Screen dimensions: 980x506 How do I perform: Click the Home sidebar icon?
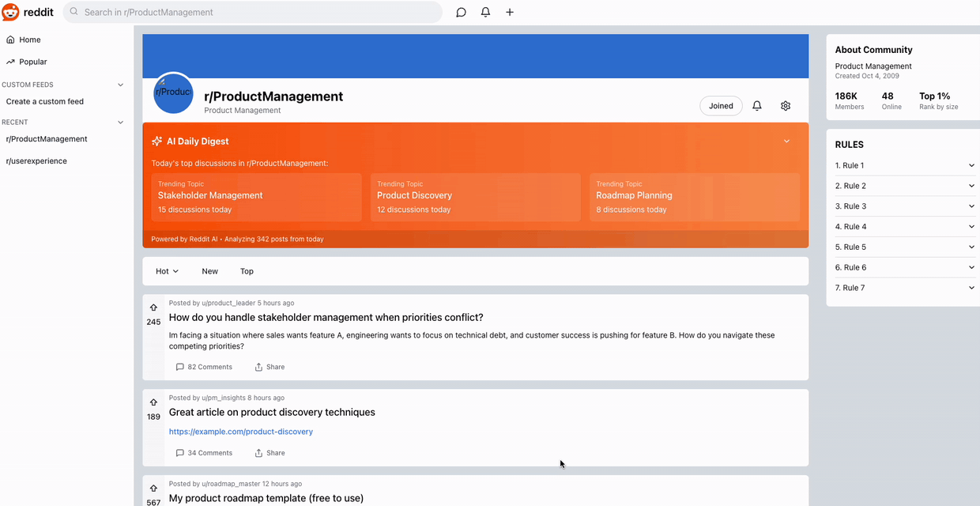[x=10, y=40]
